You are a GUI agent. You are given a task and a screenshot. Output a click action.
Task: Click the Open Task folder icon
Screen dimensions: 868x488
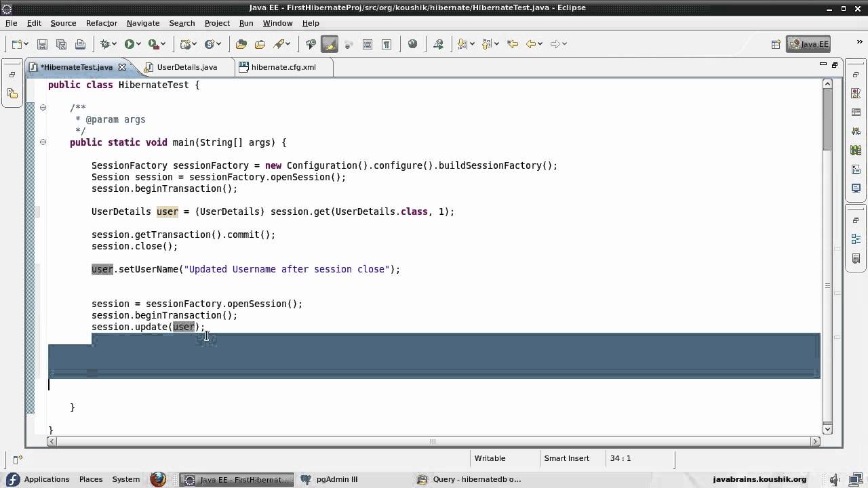tap(260, 44)
